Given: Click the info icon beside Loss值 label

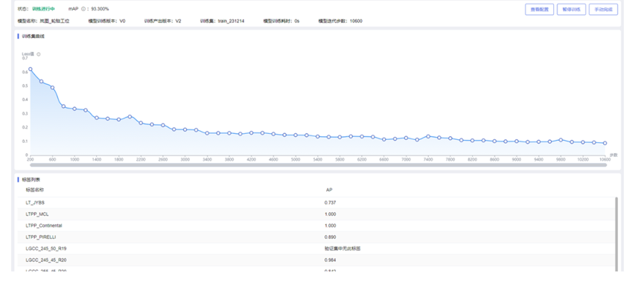Looking at the screenshot, I should [x=39, y=54].
